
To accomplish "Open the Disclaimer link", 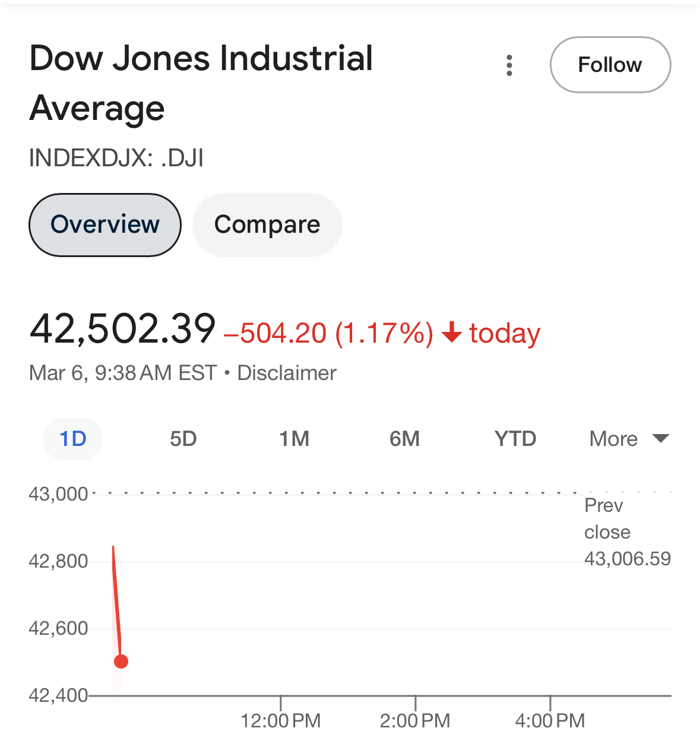I will 287,373.
